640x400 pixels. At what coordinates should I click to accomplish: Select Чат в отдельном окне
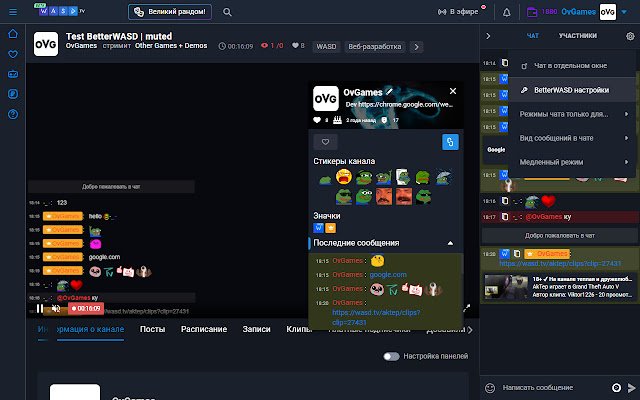click(573, 66)
